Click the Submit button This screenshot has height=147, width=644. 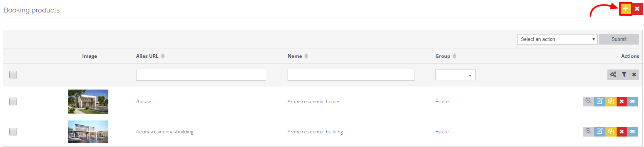pos(619,39)
